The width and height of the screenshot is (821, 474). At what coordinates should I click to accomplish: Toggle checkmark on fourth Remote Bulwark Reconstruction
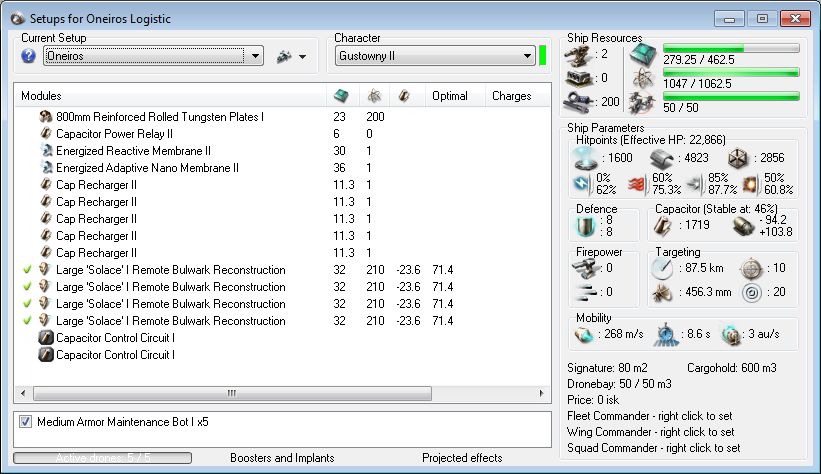click(27, 321)
